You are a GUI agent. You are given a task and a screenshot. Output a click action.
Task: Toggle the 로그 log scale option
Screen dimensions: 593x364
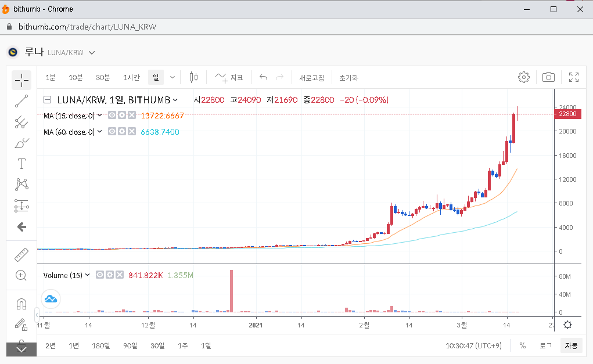tap(545, 345)
